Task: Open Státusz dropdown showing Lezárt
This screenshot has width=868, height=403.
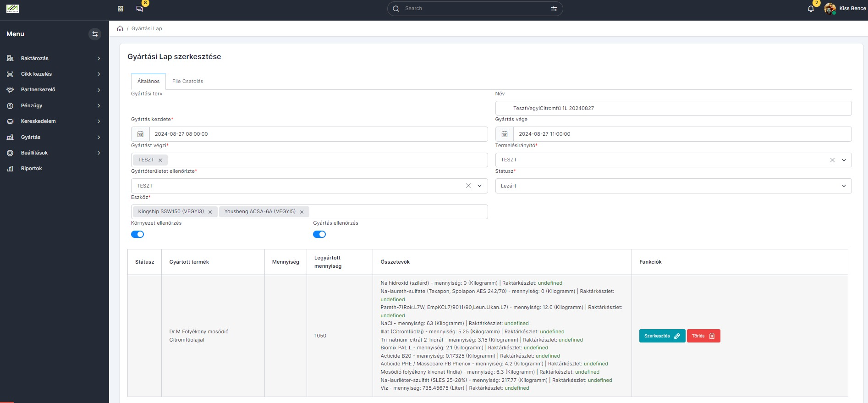Action: point(673,186)
